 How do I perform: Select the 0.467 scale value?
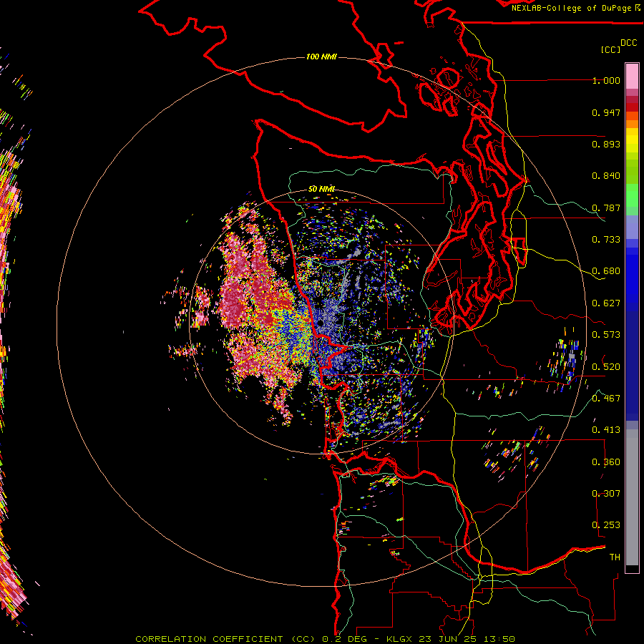(x=606, y=399)
